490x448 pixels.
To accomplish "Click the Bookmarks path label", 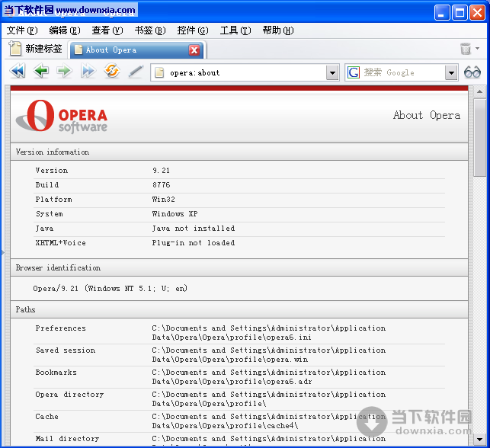I will tap(56, 373).
